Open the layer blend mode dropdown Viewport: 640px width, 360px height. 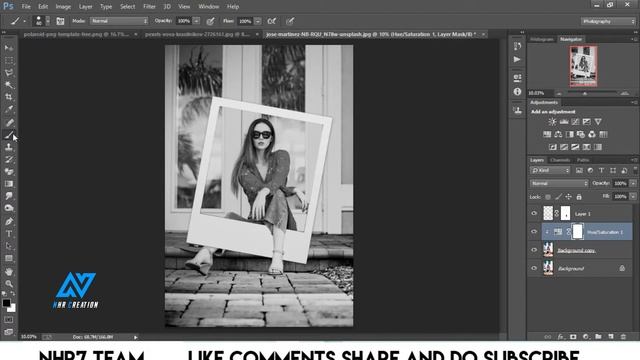559,183
